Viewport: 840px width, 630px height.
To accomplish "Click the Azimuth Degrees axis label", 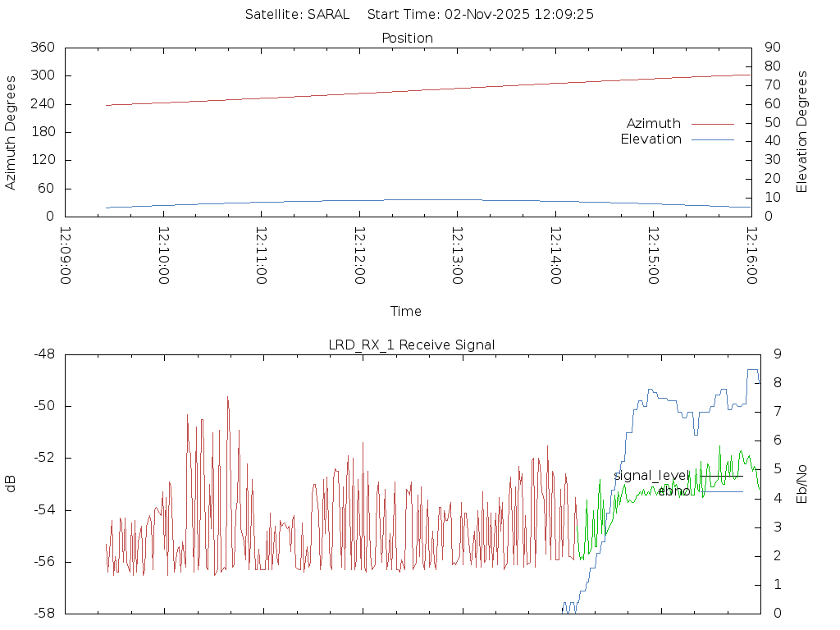I will click(11, 132).
